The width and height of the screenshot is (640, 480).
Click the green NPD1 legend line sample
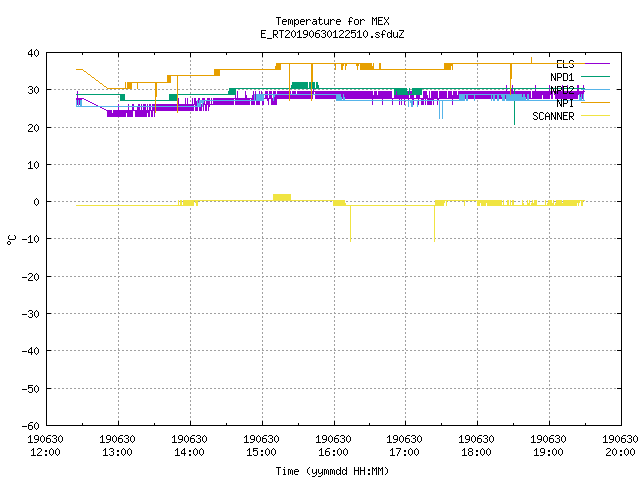(595, 76)
